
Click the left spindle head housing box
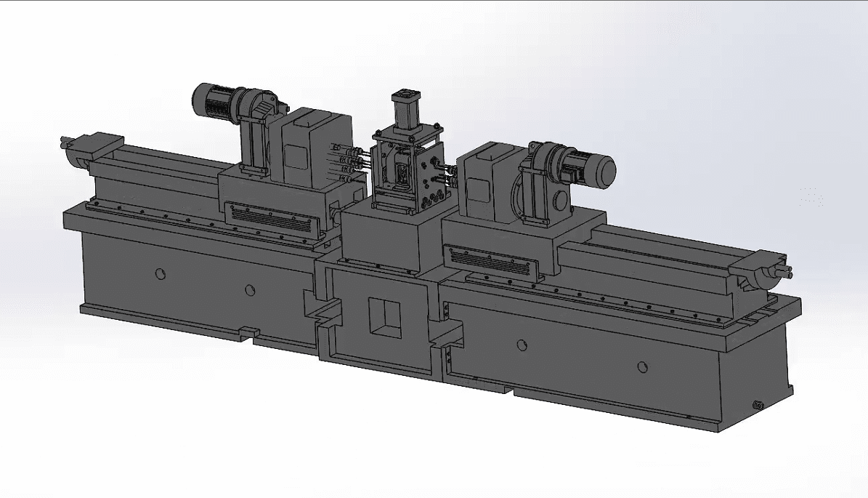(308, 148)
